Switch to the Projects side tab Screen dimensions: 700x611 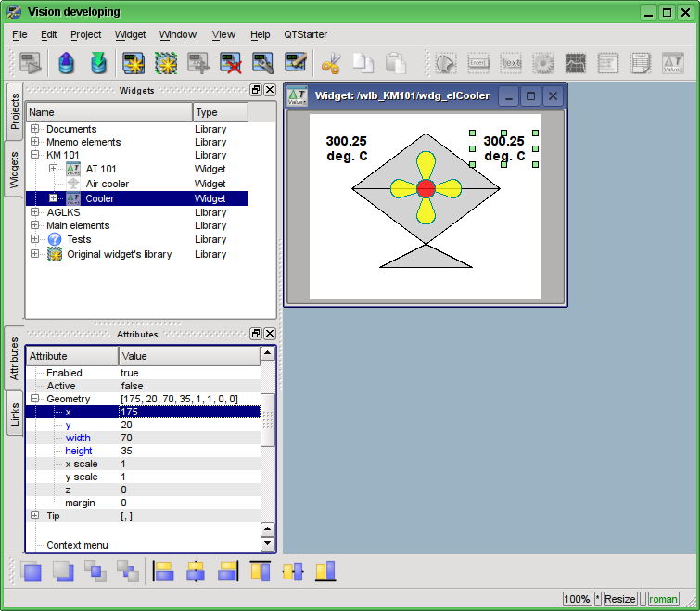pos(15,110)
